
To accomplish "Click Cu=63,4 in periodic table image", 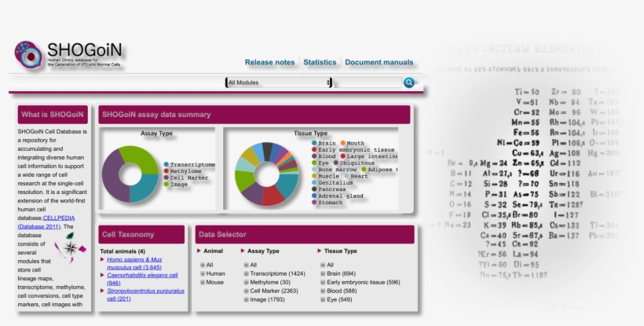I will point(528,153).
